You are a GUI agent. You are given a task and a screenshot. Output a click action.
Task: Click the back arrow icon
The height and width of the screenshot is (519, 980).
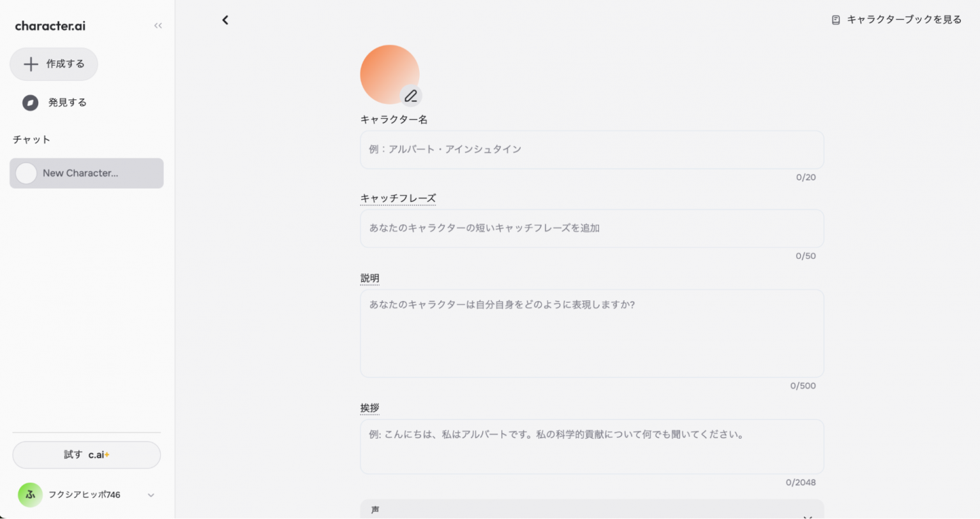225,20
